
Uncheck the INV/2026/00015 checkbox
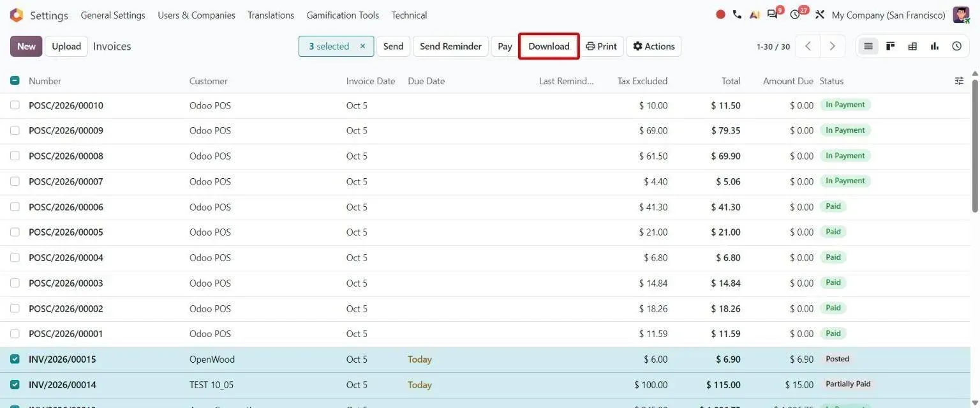pos(15,359)
